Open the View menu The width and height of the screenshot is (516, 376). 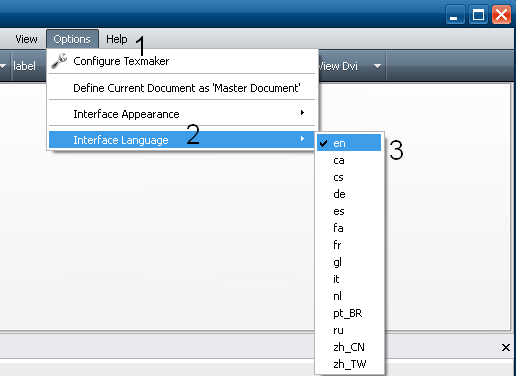(x=26, y=39)
